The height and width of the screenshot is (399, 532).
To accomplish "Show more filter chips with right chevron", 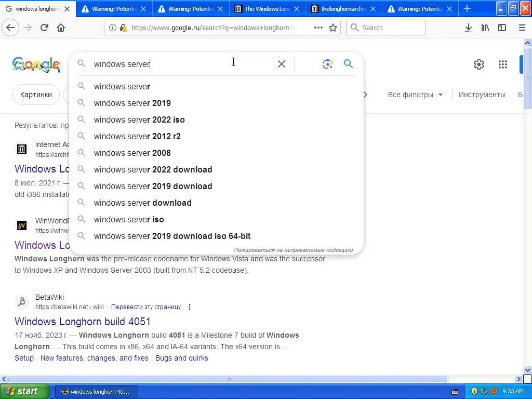I will [365, 95].
